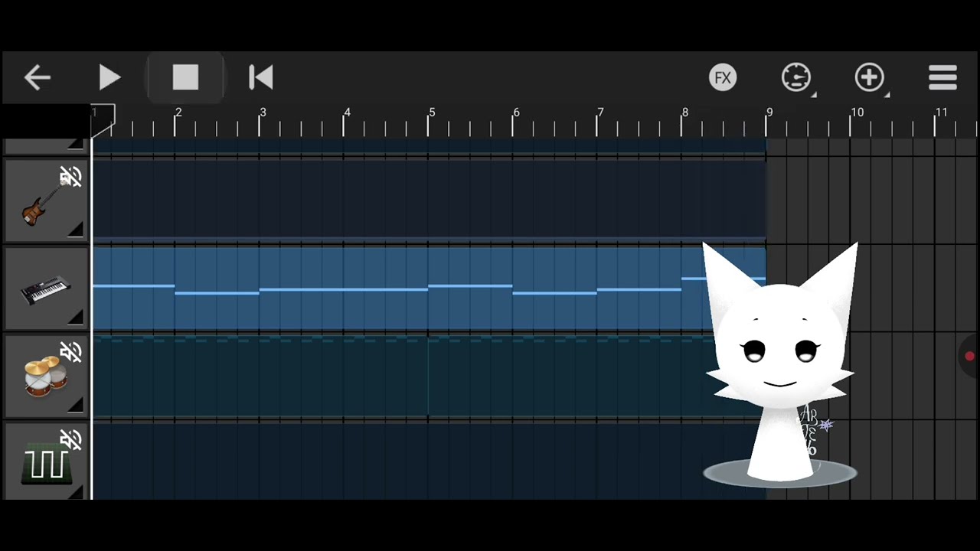Image resolution: width=980 pixels, height=551 pixels.
Task: Jump to bar 8 on ruler
Action: [x=685, y=112]
